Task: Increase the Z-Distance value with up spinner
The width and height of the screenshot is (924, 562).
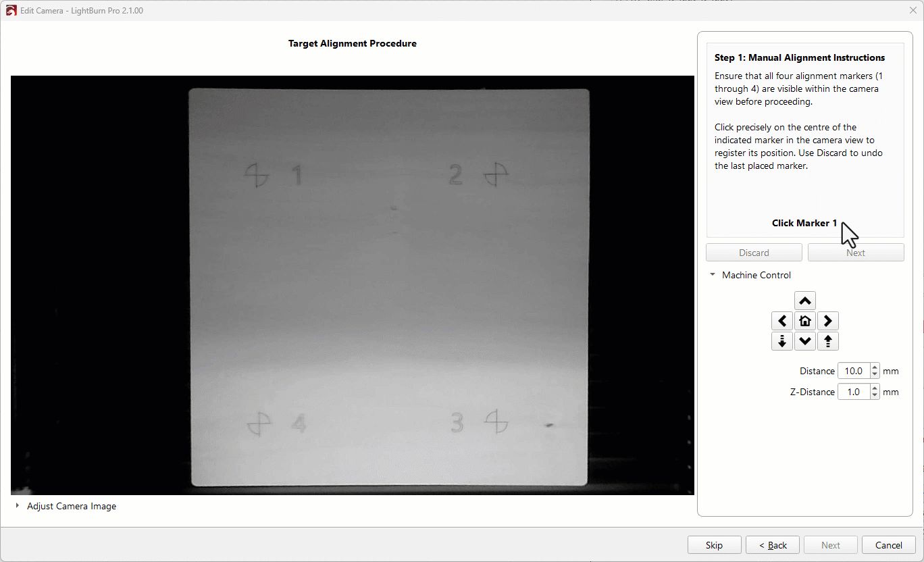Action: (875, 388)
